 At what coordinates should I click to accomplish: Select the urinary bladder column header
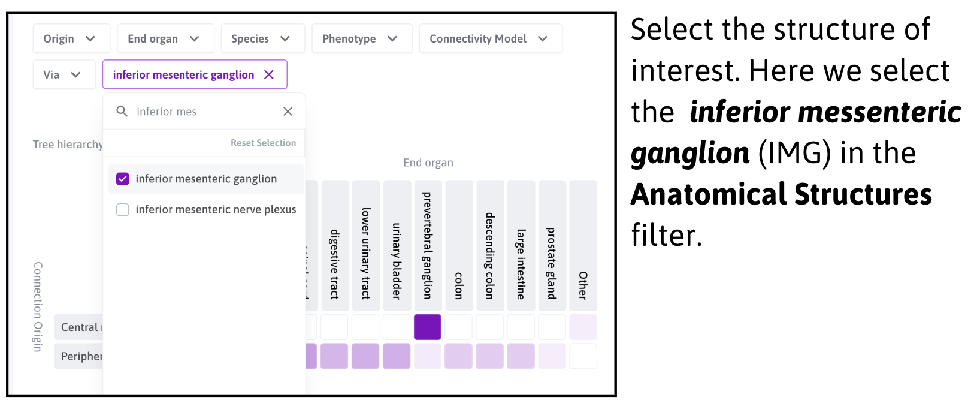pos(397,246)
